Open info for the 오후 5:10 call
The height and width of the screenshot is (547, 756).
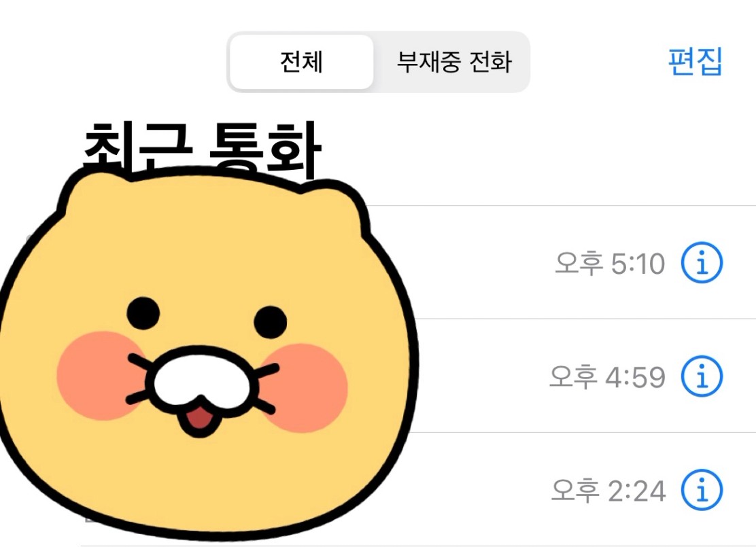click(702, 262)
